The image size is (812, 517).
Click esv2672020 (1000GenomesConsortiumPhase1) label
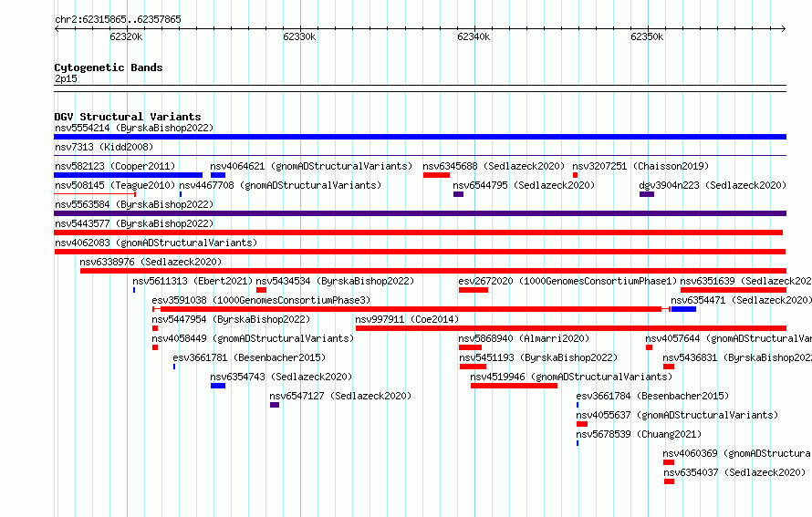(567, 281)
